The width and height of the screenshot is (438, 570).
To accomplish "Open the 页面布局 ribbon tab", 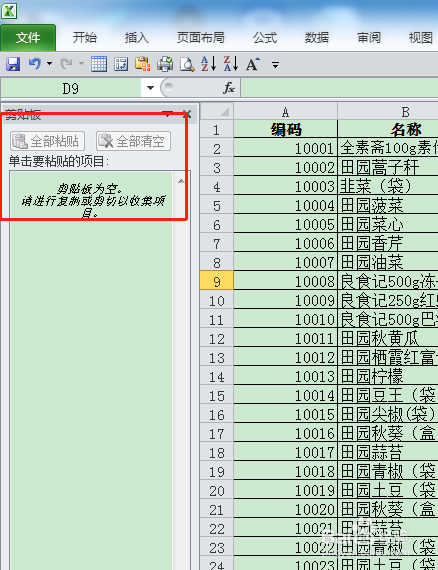I will [201, 38].
